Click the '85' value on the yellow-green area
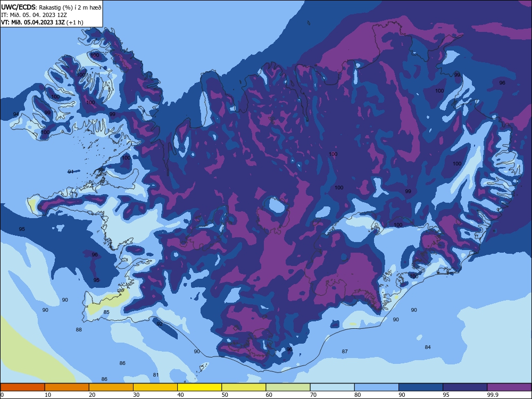The height and width of the screenshot is (399, 532). pos(106,312)
